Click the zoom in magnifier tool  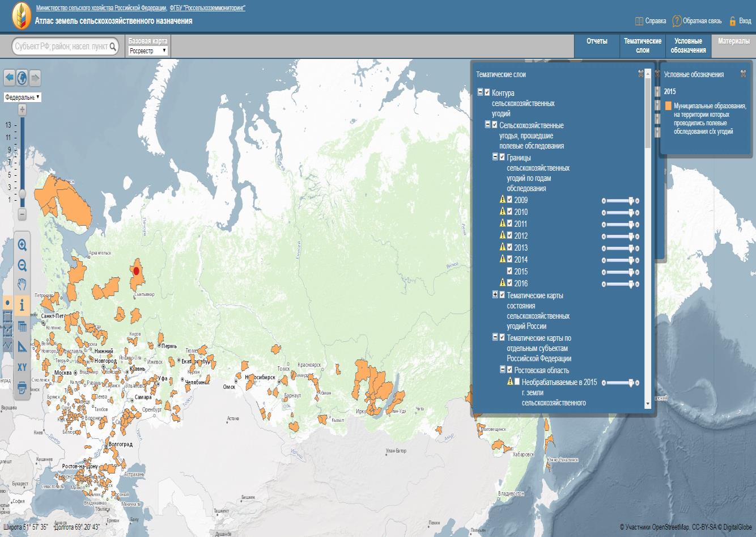pos(22,245)
